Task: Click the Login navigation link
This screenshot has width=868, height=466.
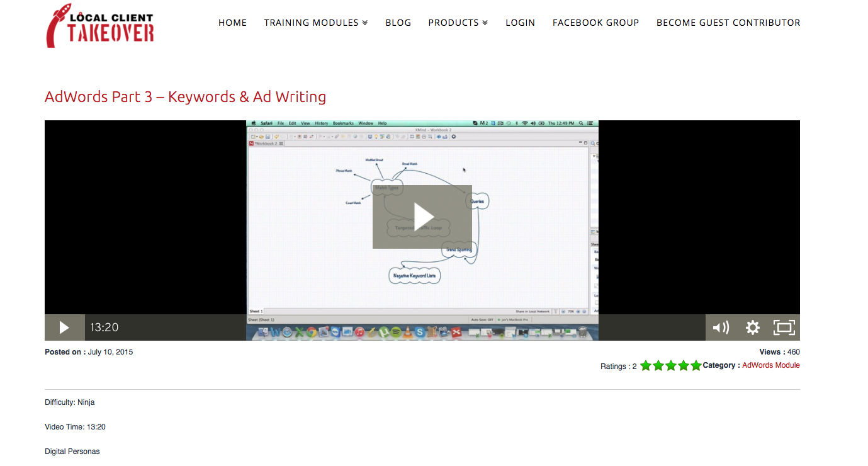Action: [520, 23]
